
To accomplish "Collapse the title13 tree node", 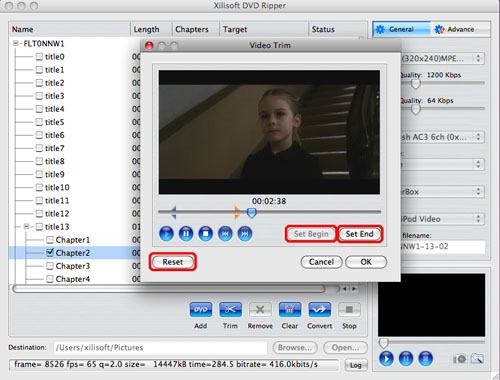I will (26, 227).
